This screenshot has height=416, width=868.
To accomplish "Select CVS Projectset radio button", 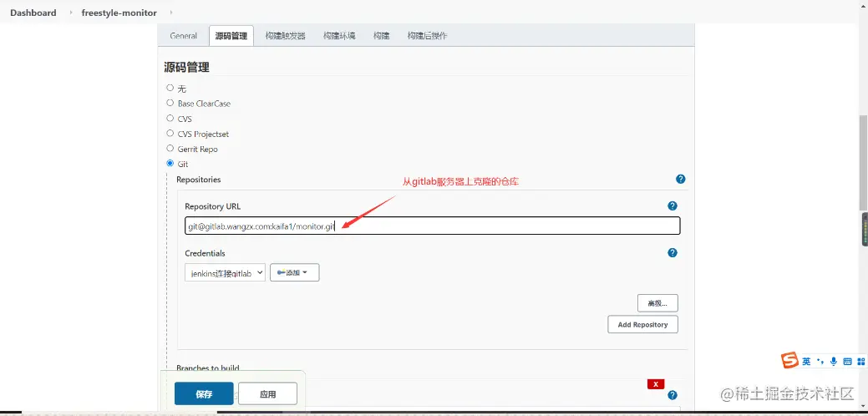I will point(170,133).
